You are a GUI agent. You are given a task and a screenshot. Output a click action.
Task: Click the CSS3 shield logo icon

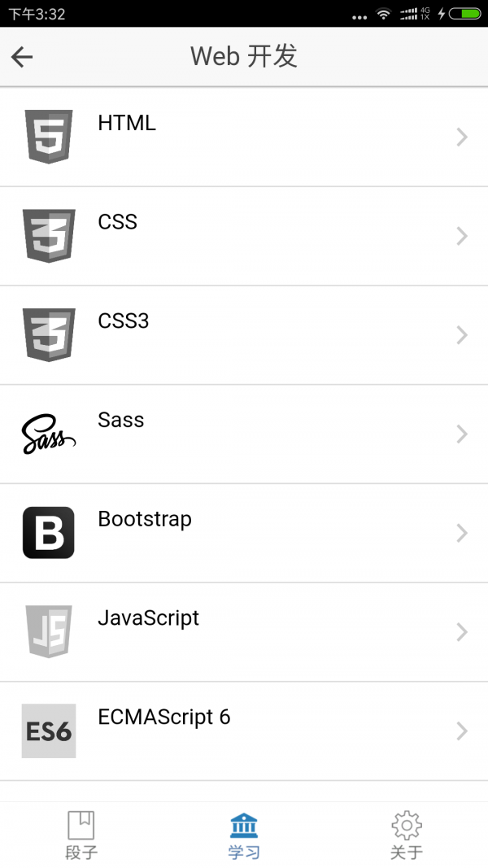(49, 335)
